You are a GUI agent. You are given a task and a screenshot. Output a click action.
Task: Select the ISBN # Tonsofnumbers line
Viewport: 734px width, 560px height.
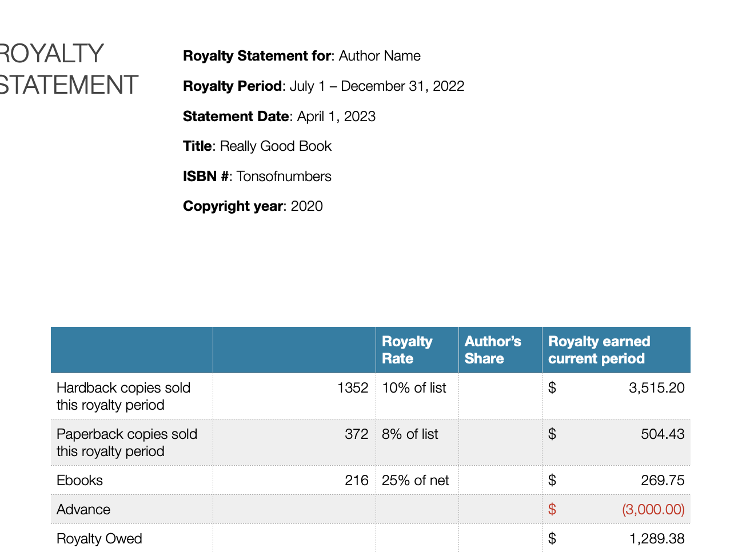(x=257, y=177)
